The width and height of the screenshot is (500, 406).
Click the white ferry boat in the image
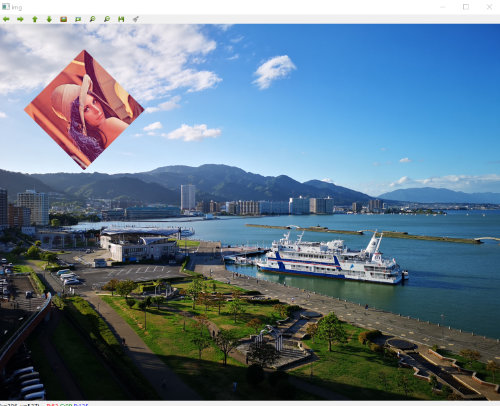[x=332, y=258]
